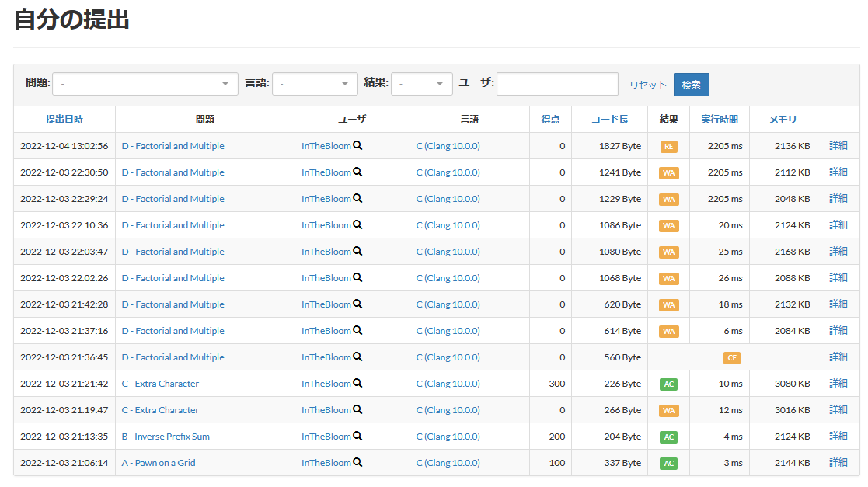Click the WA badge on the 266 Byte submission
Screen dimensions: 868x487
(669, 411)
